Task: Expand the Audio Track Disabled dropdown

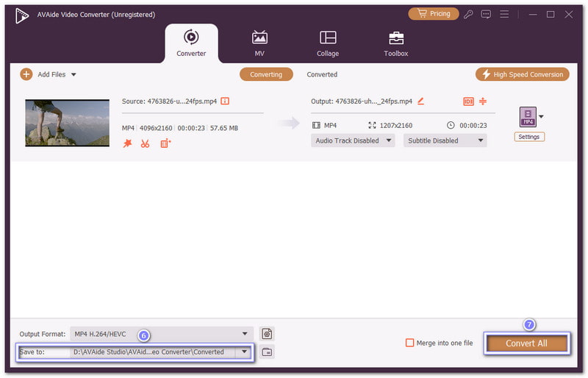Action: (x=352, y=140)
